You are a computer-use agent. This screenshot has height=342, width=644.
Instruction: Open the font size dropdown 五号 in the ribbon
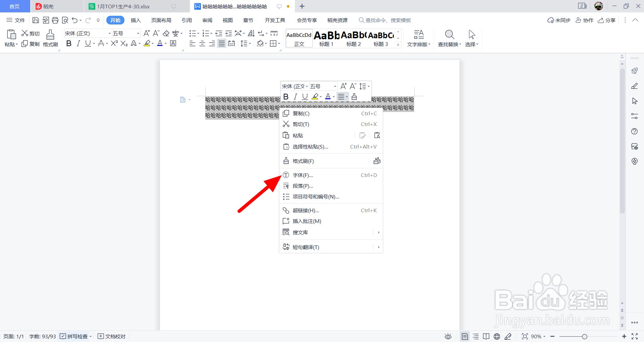[138, 34]
